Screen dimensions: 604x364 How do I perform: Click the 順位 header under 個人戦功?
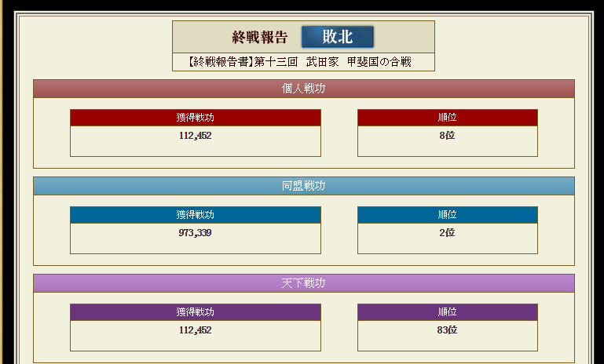click(x=447, y=118)
